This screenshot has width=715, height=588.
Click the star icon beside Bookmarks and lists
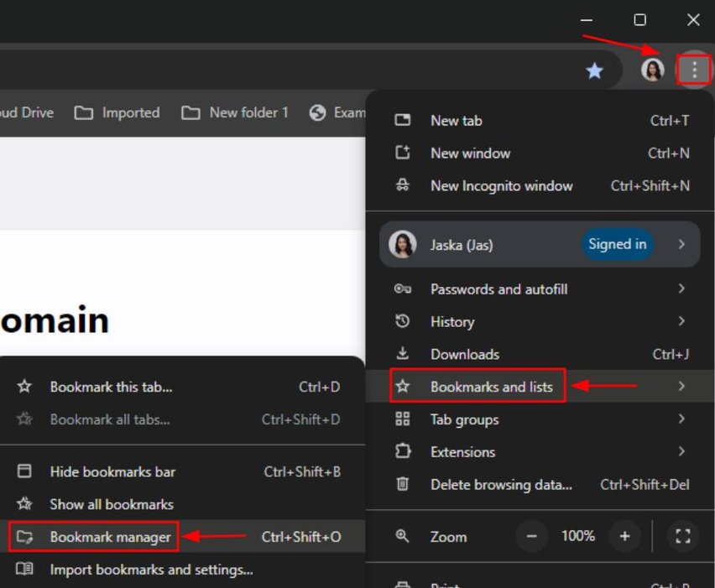(x=402, y=387)
